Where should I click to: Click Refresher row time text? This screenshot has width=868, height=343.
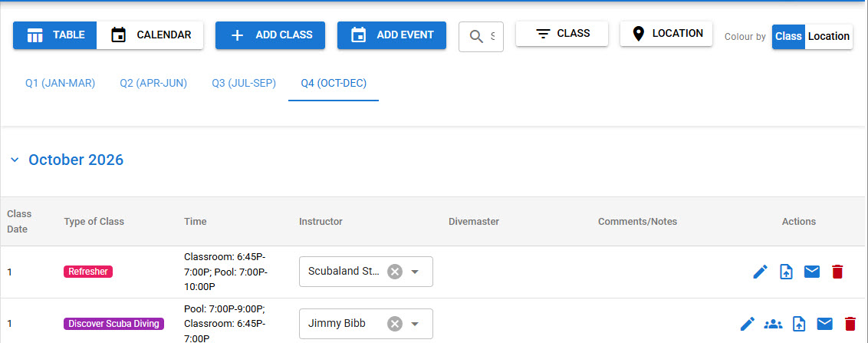click(225, 272)
